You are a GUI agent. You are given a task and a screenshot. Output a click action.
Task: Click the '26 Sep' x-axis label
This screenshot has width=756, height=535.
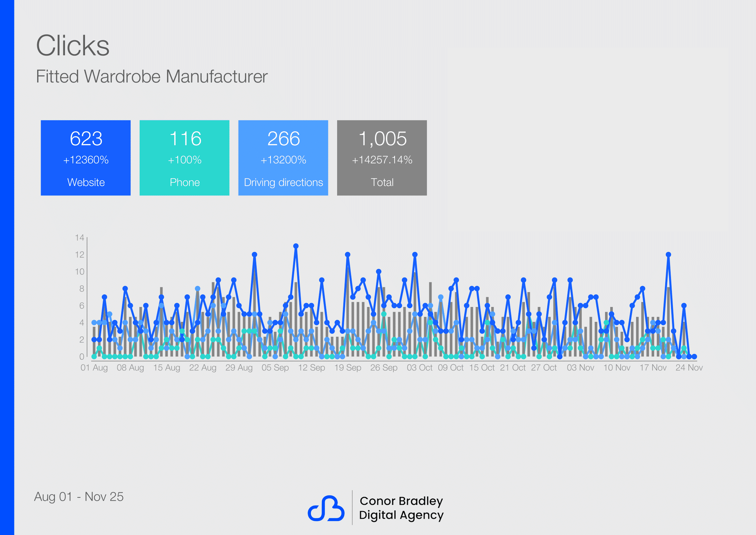384,367
